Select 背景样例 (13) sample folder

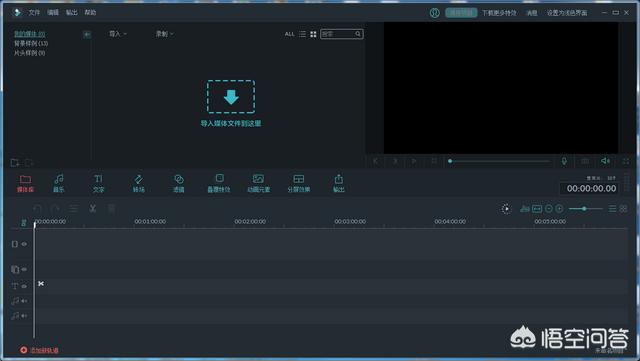tap(31, 43)
